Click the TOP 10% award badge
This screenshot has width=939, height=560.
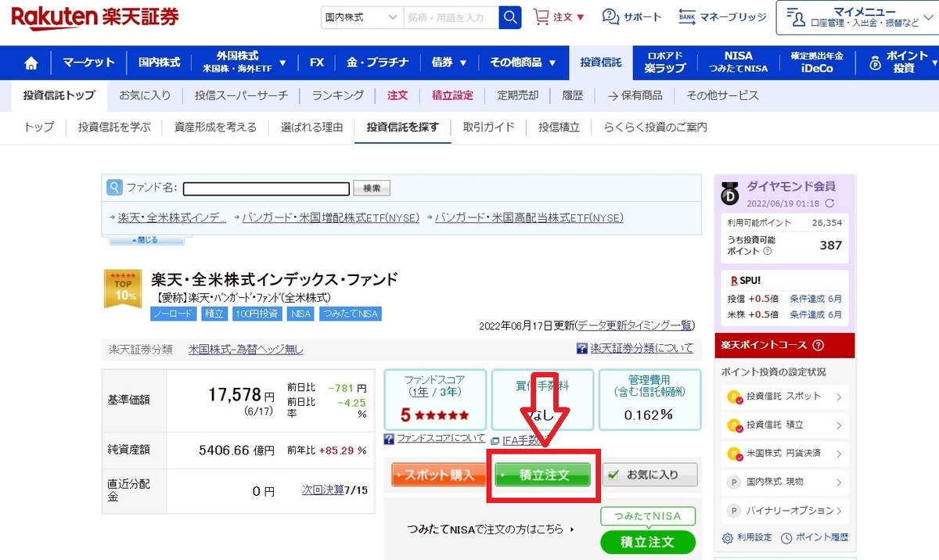click(x=124, y=289)
